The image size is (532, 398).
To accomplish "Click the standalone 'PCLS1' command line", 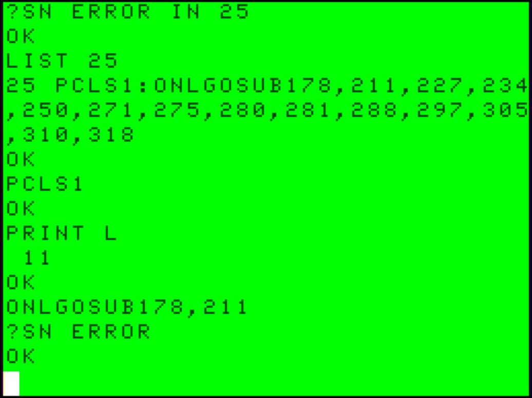I will 45,184.
